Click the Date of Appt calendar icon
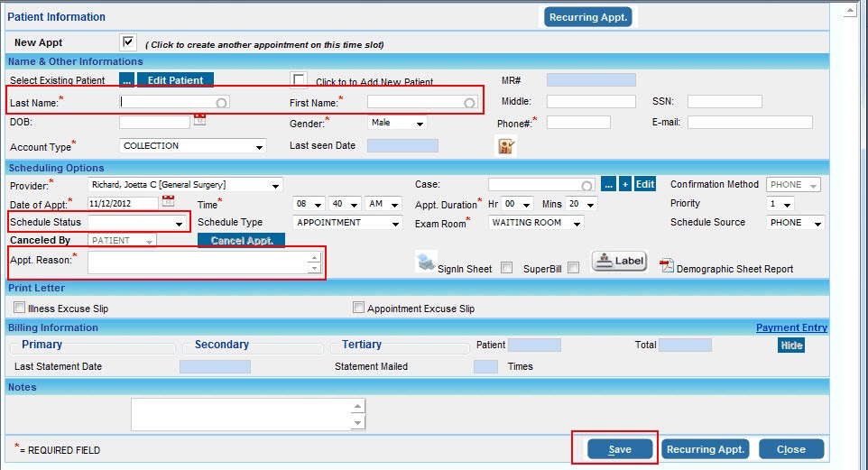This screenshot has height=470, width=868. point(168,202)
